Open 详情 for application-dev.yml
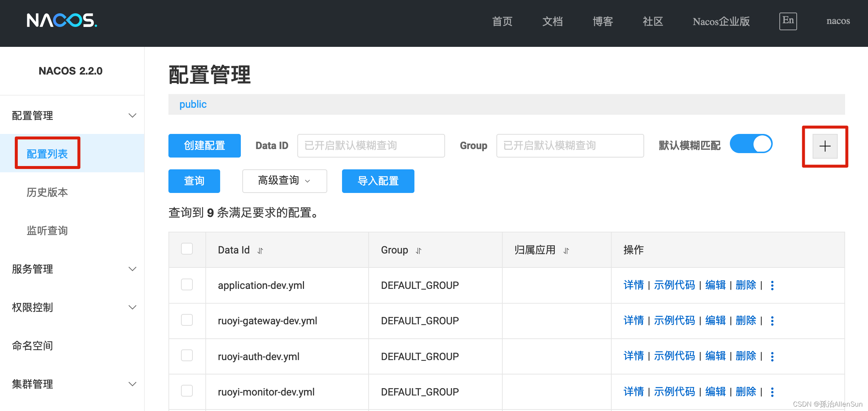This screenshot has height=411, width=868. click(x=633, y=285)
